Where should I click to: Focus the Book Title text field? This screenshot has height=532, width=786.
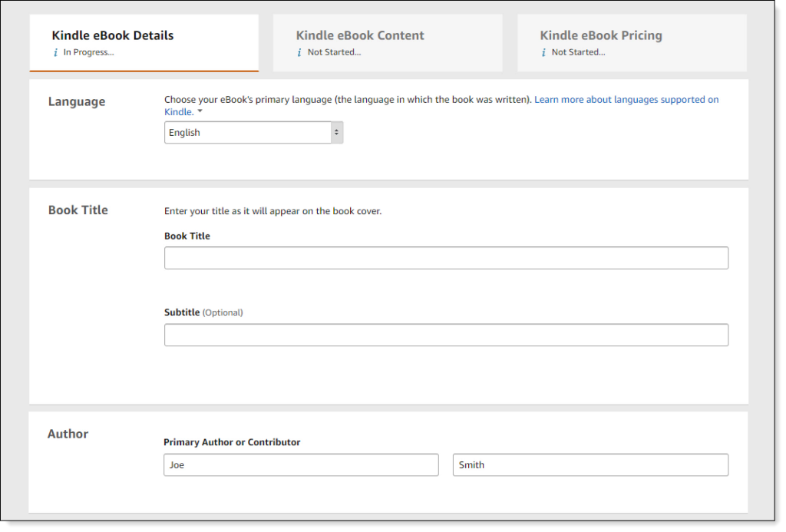click(x=446, y=258)
